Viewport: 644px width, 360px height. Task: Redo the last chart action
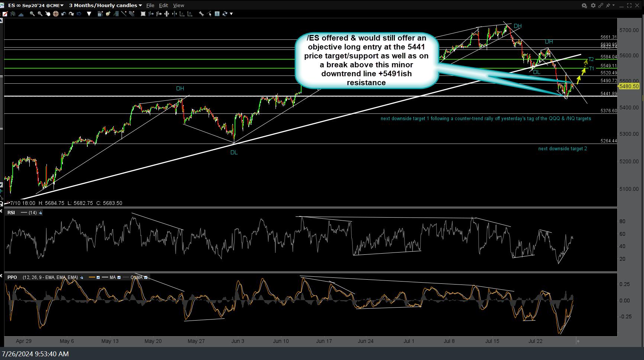[x=71, y=14]
